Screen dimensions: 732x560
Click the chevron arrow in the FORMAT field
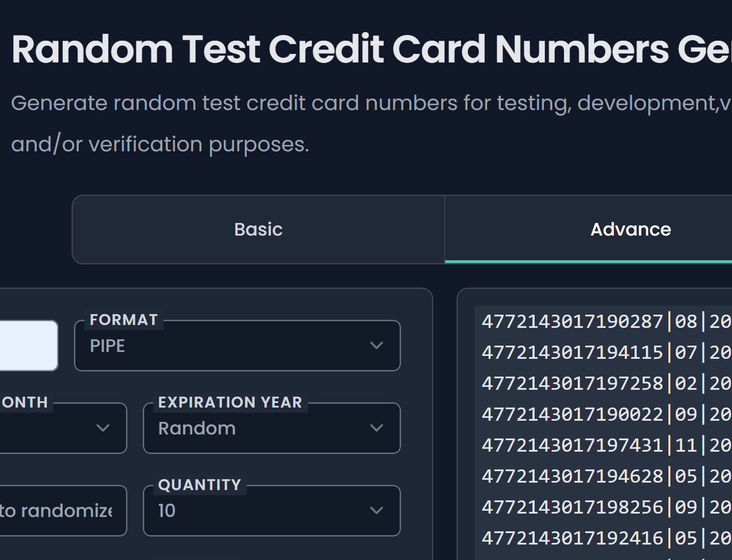click(x=376, y=346)
